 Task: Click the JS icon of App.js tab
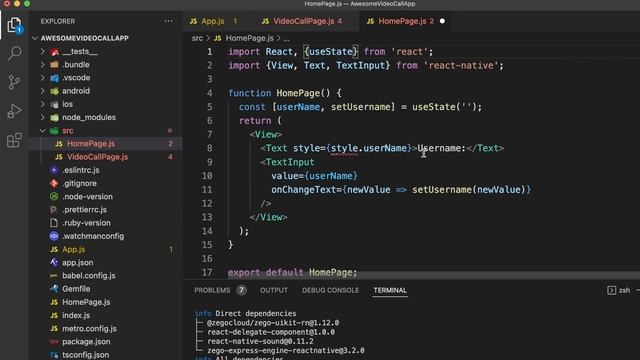point(193,21)
